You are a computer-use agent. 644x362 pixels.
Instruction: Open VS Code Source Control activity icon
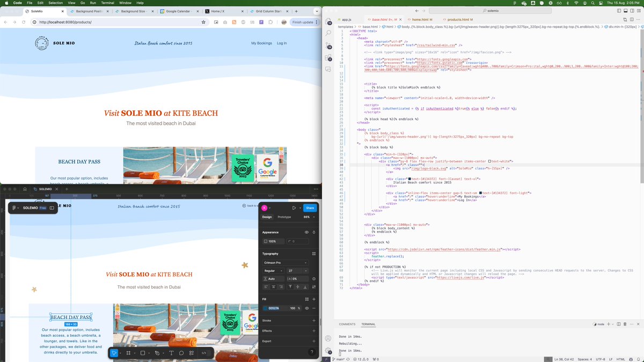tap(328, 46)
